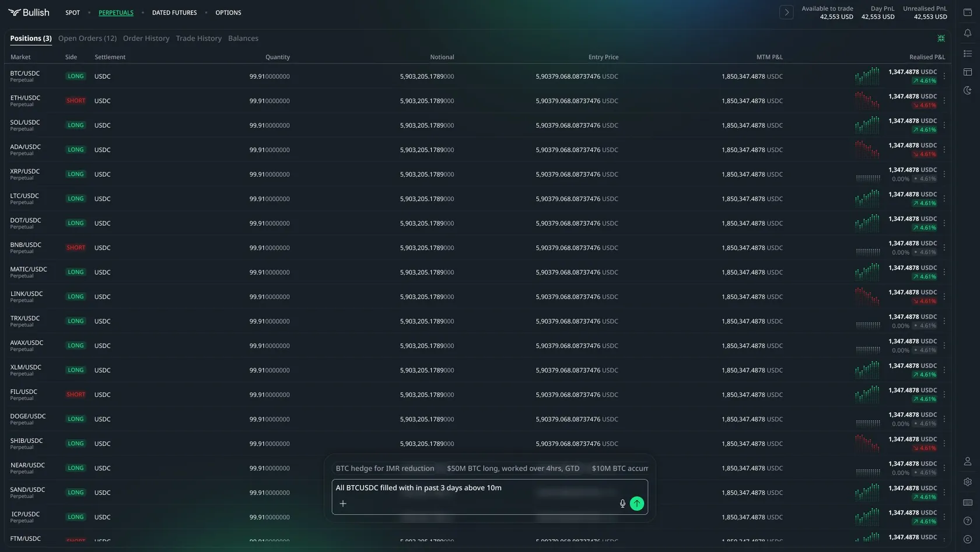Click the Bullish logo

[29, 12]
